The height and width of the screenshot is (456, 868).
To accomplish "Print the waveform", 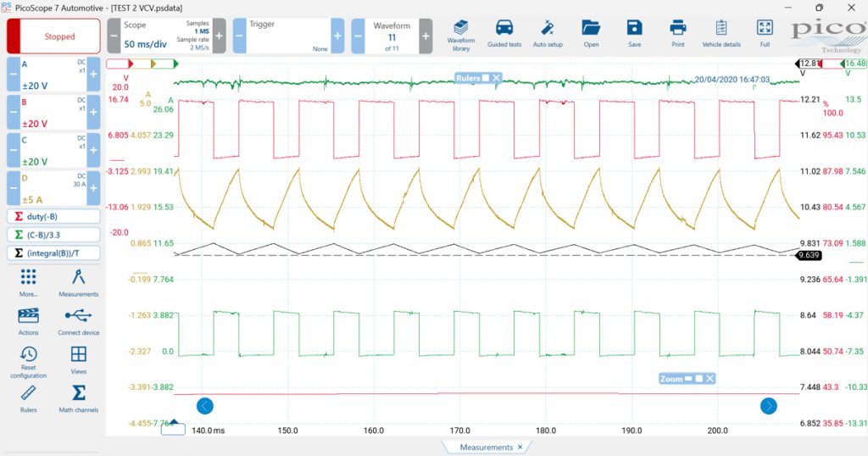I will (x=677, y=34).
